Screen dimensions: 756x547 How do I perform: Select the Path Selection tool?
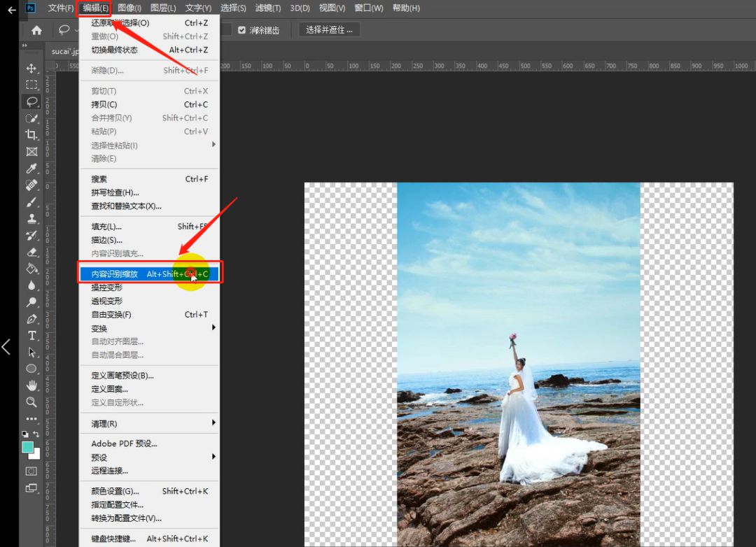(31, 353)
